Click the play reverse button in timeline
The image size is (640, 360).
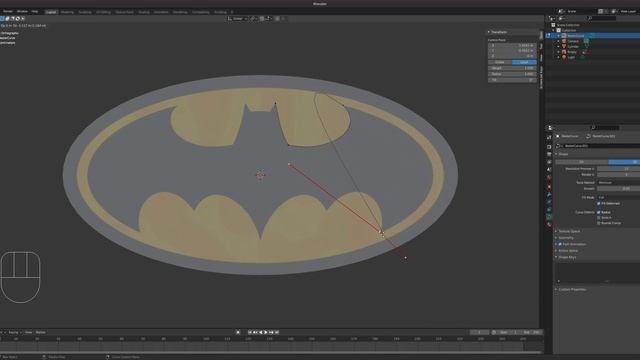(x=261, y=332)
